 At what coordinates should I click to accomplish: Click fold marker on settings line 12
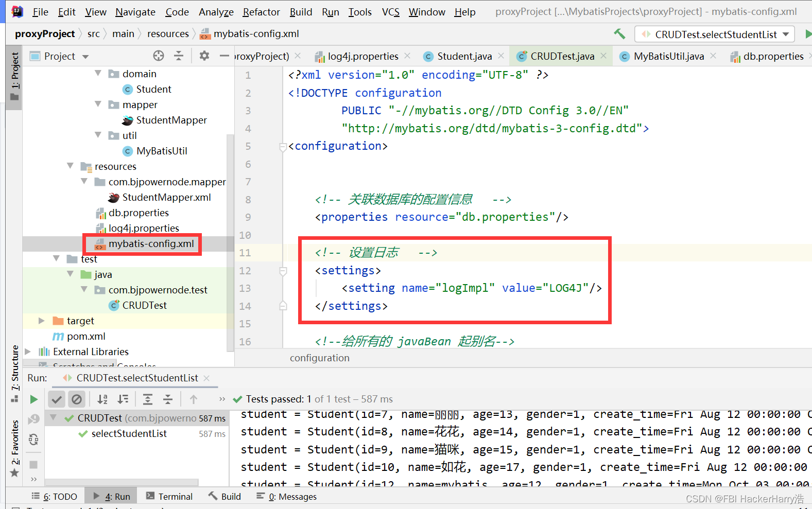[x=283, y=271]
